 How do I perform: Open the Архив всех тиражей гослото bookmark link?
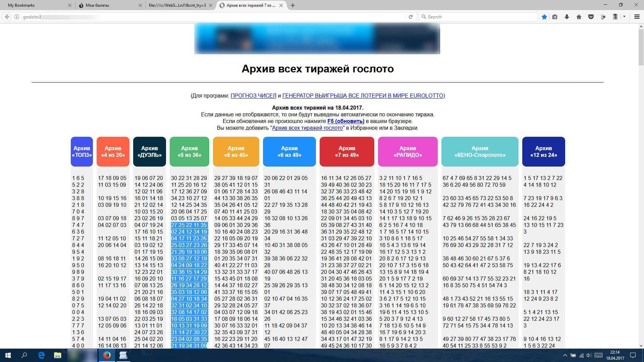click(x=307, y=128)
